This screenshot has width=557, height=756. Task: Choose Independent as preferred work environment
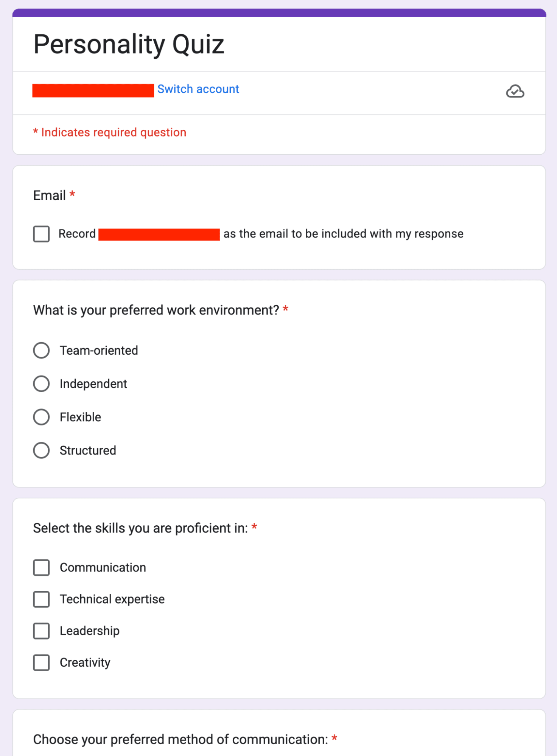click(41, 383)
